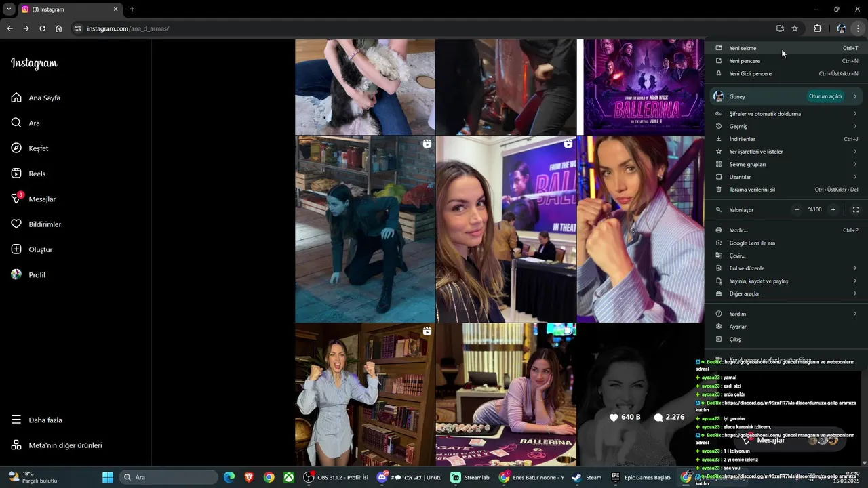Expand Diğer araçlar submenu

(x=787, y=293)
